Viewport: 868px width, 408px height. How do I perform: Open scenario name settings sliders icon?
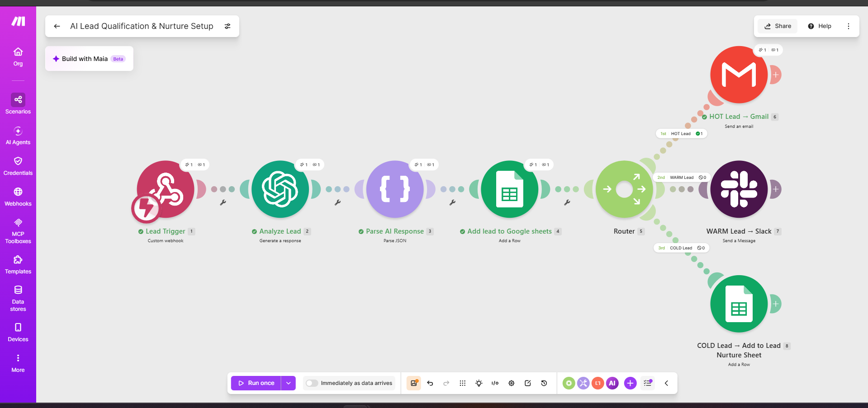228,26
